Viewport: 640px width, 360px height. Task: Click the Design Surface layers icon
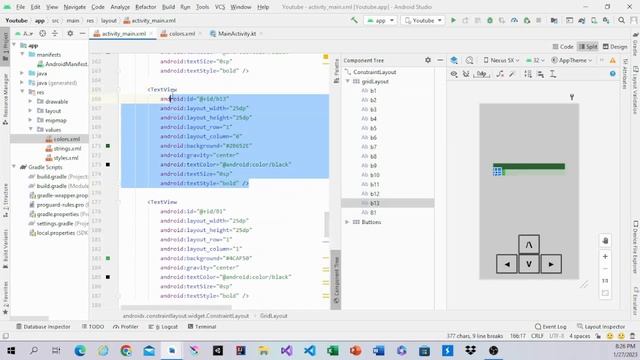(x=454, y=60)
